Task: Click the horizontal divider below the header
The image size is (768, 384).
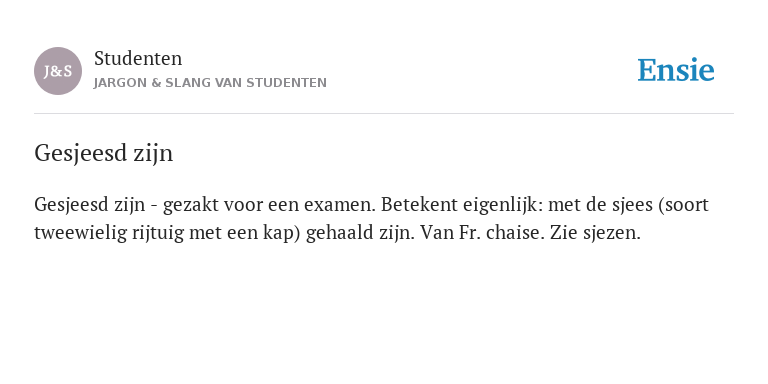Action: pyautogui.click(x=384, y=114)
